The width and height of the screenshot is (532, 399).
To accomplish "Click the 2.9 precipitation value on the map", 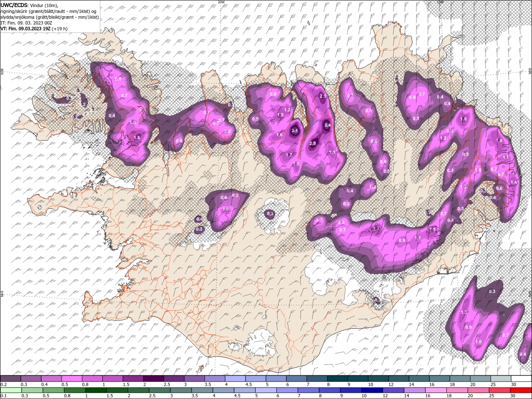I will (313, 143).
